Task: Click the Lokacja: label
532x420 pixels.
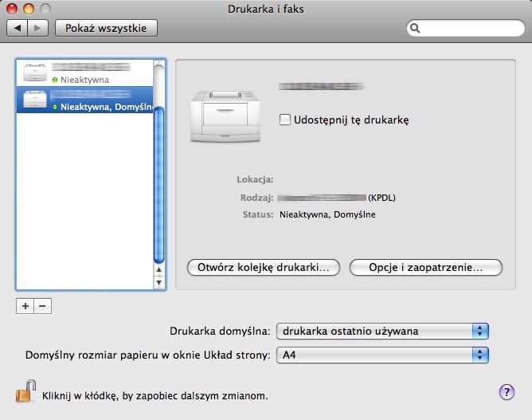Action: point(255,179)
